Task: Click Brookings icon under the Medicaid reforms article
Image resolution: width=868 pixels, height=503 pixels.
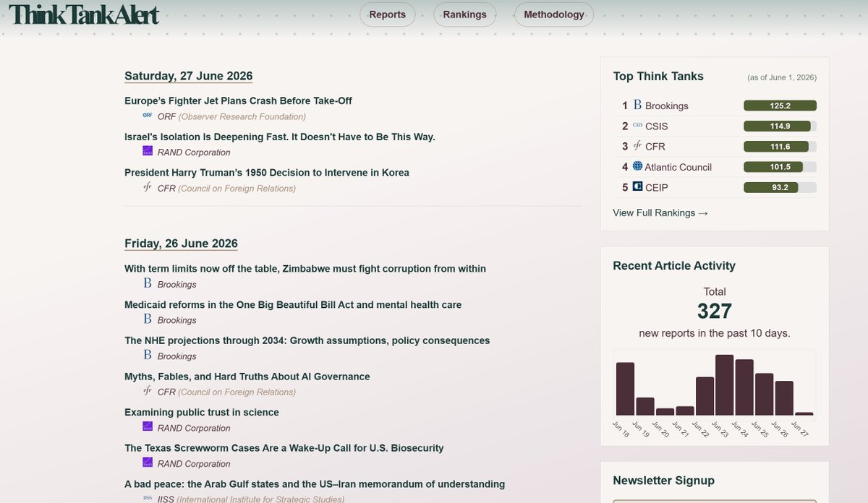Action: point(148,319)
